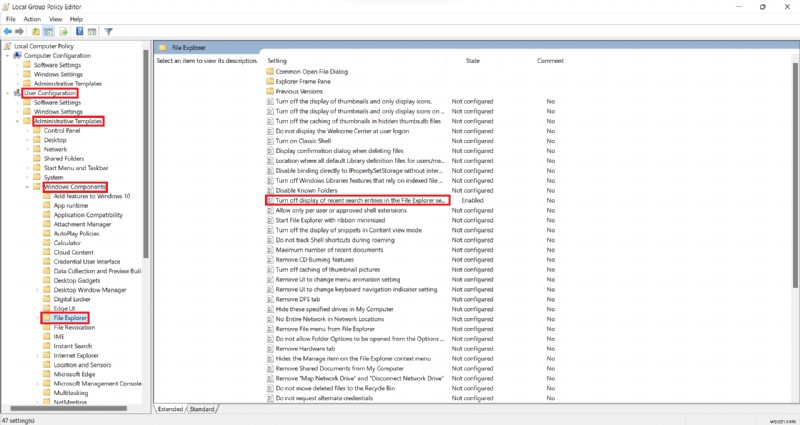This screenshot has height=425, width=800.
Task: Click the Turn on Classic Shell policy icon
Action: click(x=270, y=141)
